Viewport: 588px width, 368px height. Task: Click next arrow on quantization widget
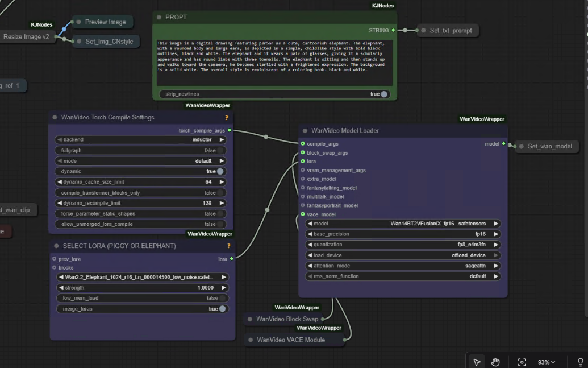tap(496, 245)
